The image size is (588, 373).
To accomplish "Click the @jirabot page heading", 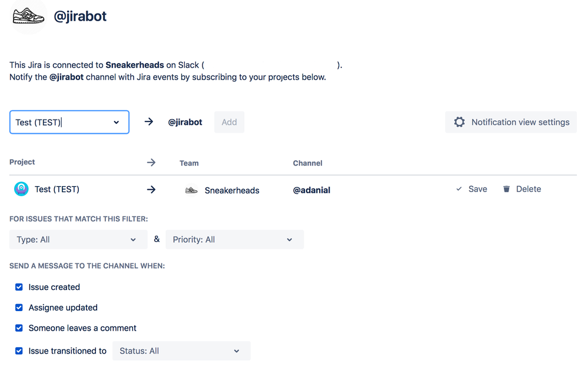I will (x=80, y=16).
